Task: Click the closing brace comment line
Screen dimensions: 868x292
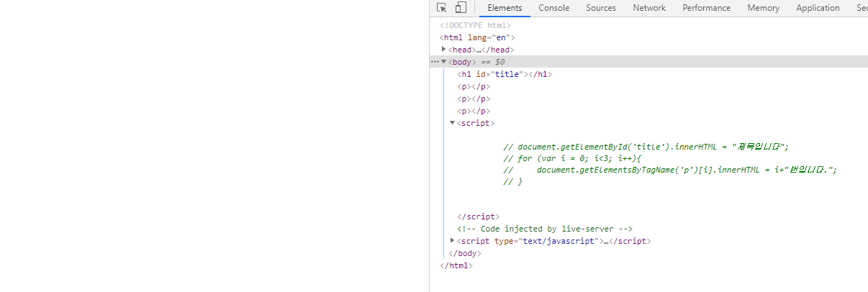Action: (x=512, y=182)
